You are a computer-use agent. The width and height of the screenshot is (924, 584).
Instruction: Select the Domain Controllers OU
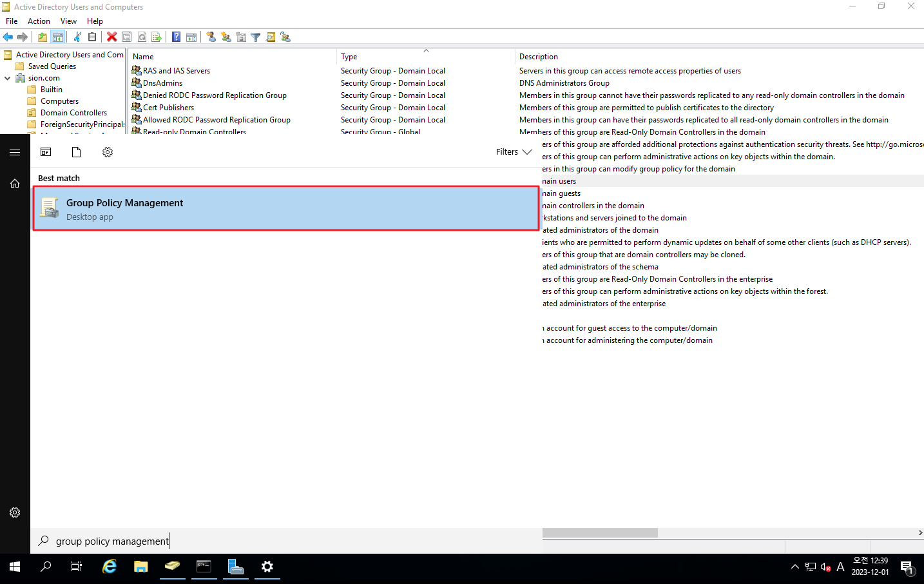(x=73, y=113)
